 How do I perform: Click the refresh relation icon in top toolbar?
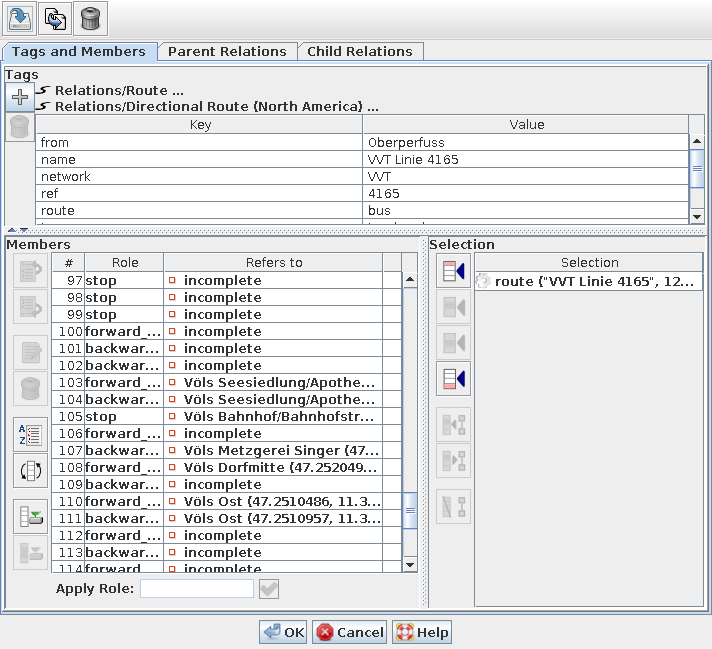[x=56, y=19]
